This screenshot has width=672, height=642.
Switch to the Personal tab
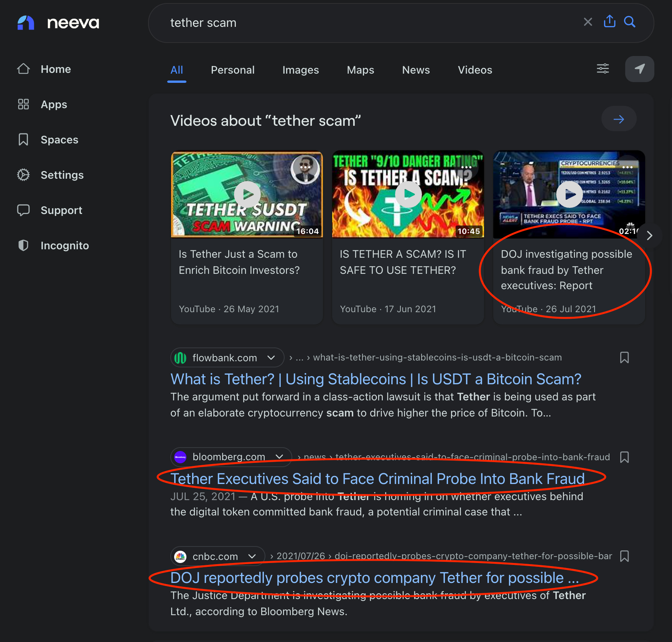[x=233, y=70]
